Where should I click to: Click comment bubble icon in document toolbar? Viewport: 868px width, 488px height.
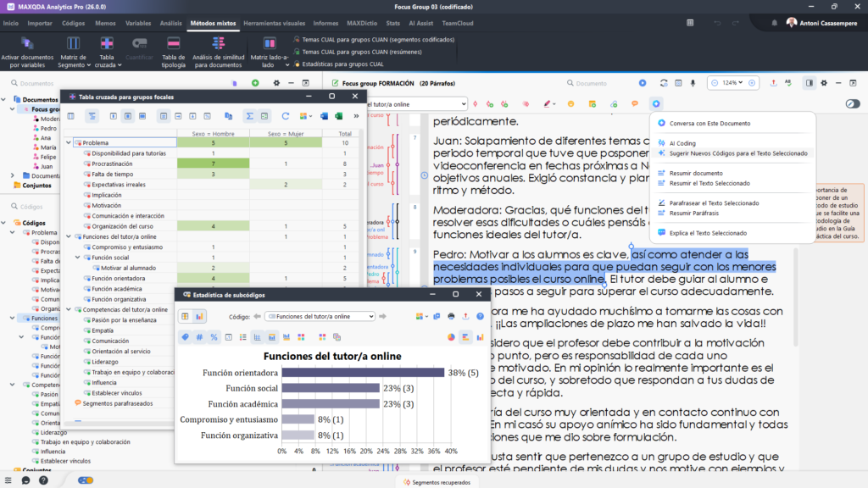635,104
